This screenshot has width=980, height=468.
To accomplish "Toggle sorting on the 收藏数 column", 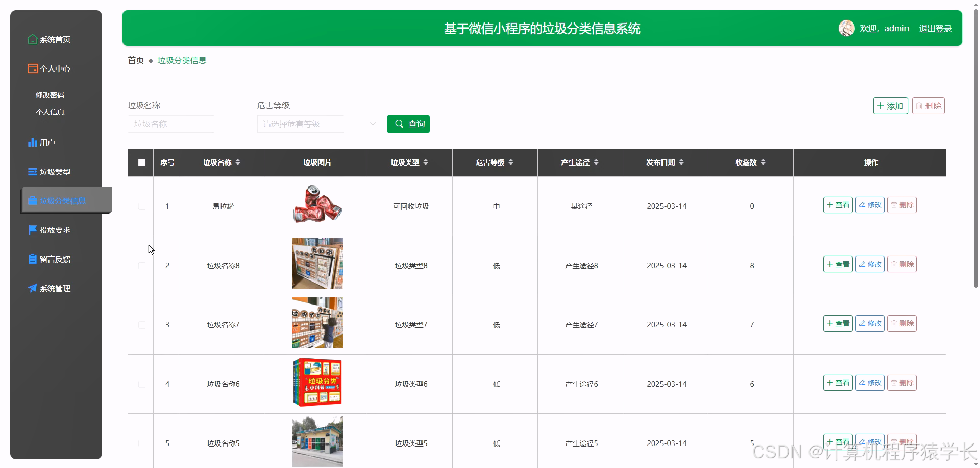I will pyautogui.click(x=763, y=162).
